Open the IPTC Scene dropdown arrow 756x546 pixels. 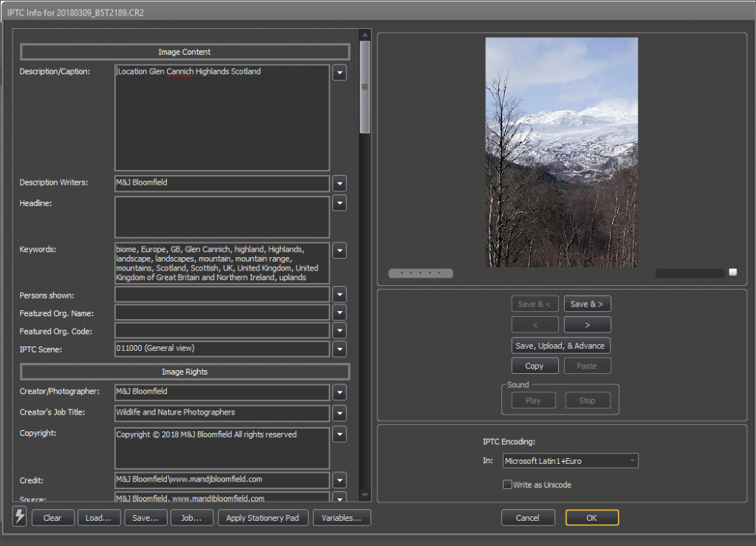(x=340, y=349)
